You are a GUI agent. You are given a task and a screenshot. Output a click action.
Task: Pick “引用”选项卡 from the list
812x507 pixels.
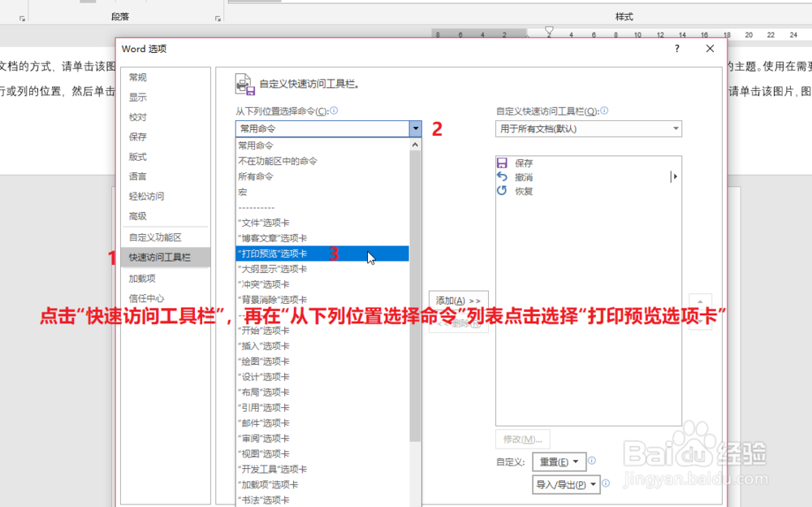(x=322, y=407)
